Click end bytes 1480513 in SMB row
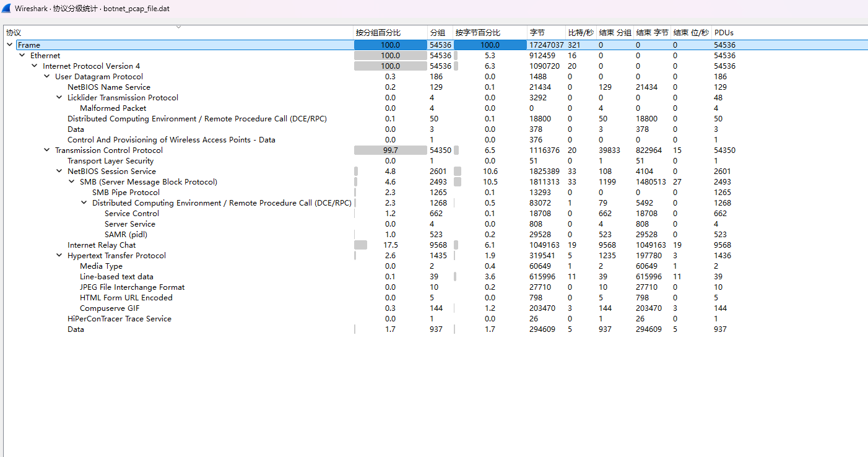Image resolution: width=868 pixels, height=457 pixels. [x=651, y=182]
